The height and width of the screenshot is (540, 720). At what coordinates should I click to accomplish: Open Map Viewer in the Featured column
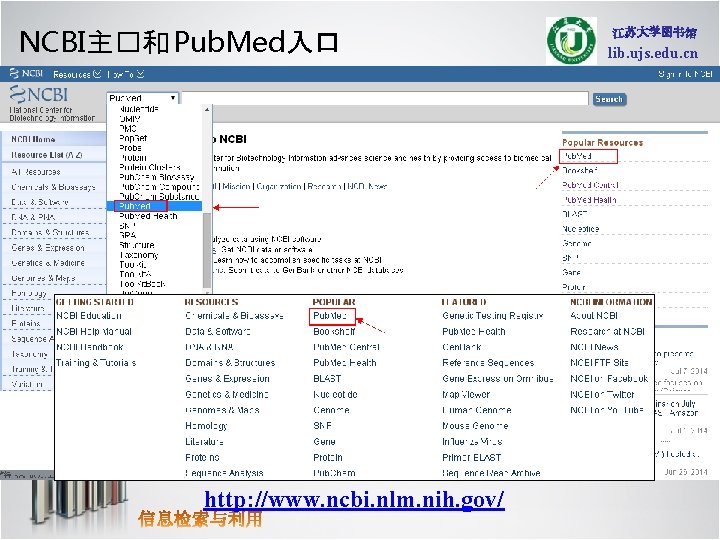466,394
